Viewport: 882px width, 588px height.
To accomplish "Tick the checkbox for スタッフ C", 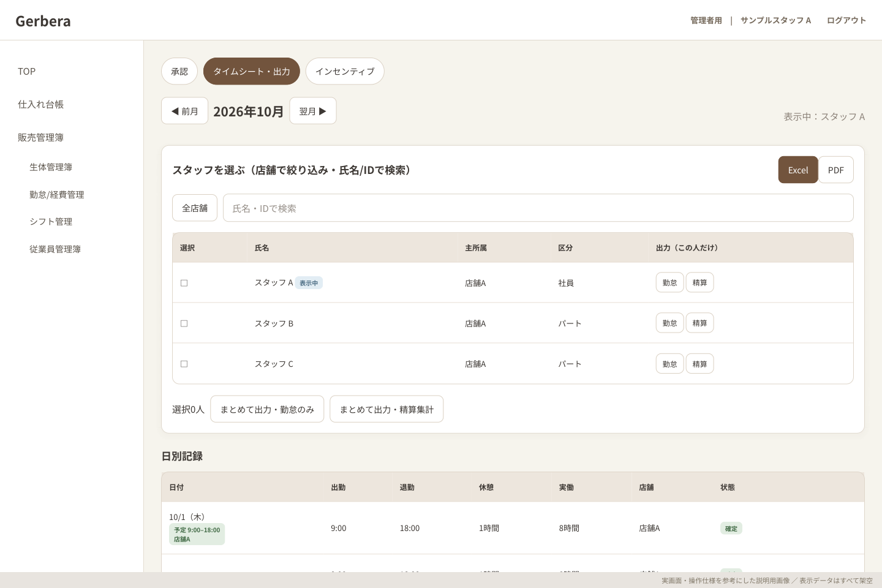I will [x=184, y=364].
